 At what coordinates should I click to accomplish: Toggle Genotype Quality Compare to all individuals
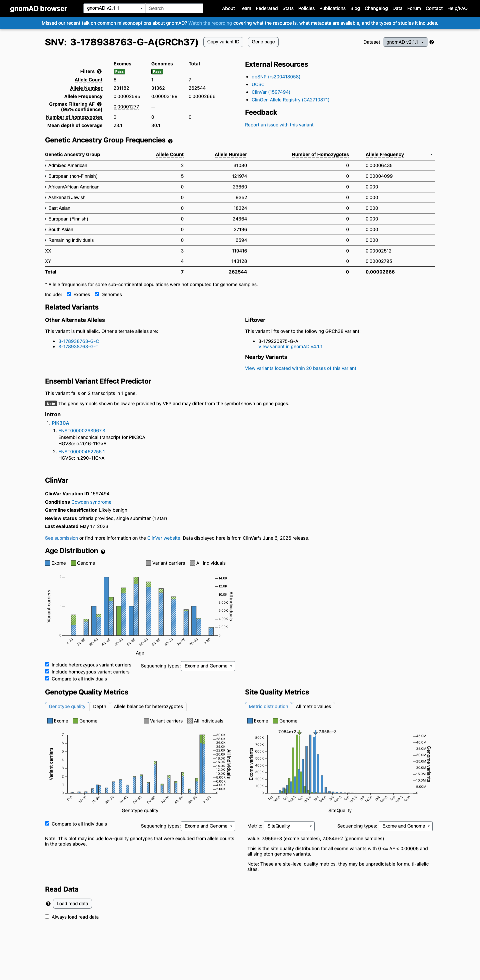(47, 823)
